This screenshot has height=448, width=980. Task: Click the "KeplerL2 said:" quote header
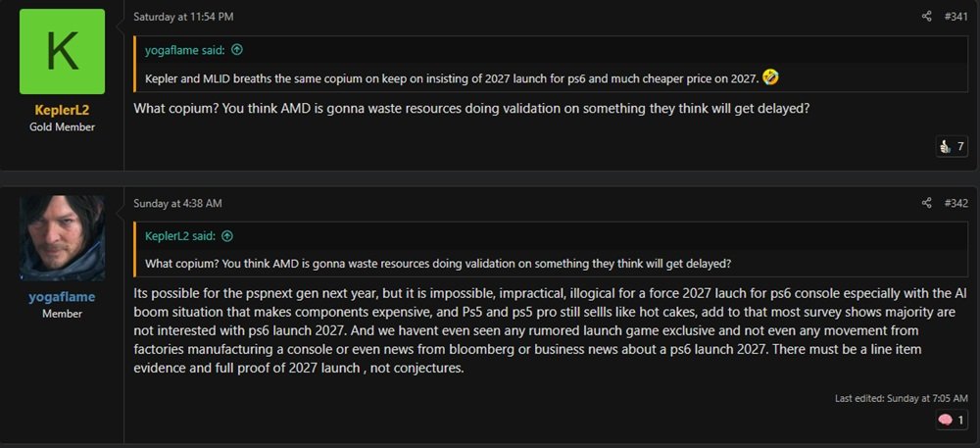181,236
